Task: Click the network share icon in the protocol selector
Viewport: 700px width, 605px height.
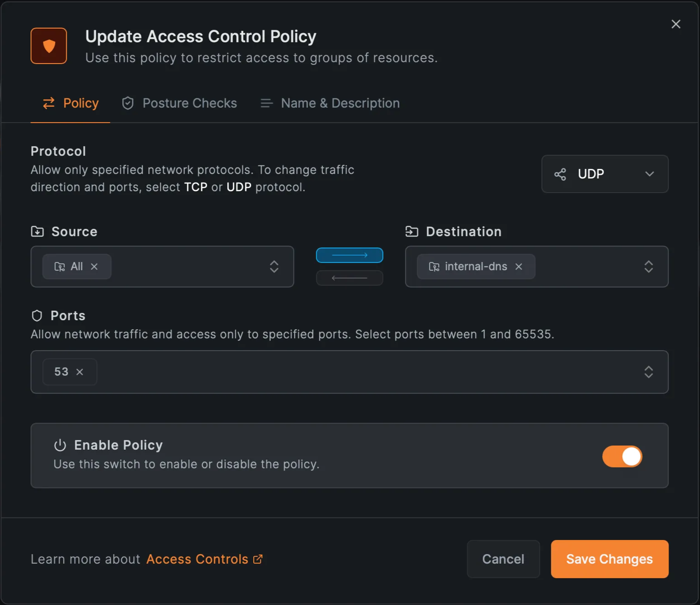Action: pyautogui.click(x=560, y=174)
